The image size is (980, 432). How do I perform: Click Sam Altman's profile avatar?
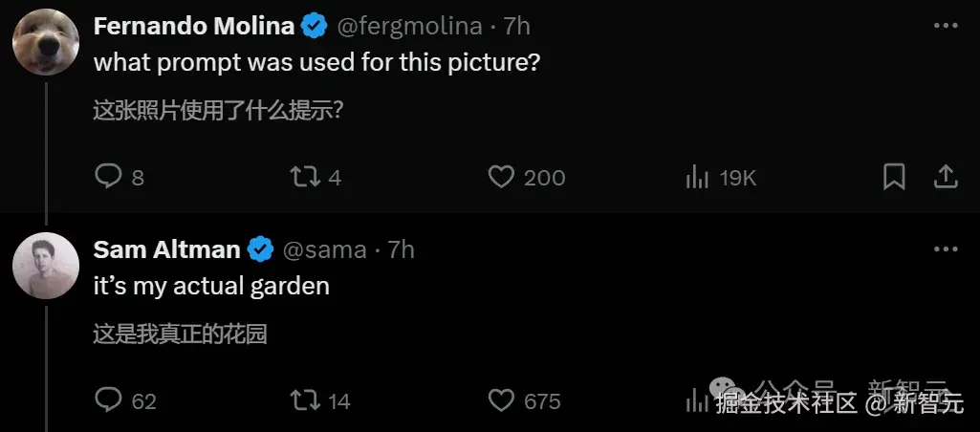(x=46, y=266)
